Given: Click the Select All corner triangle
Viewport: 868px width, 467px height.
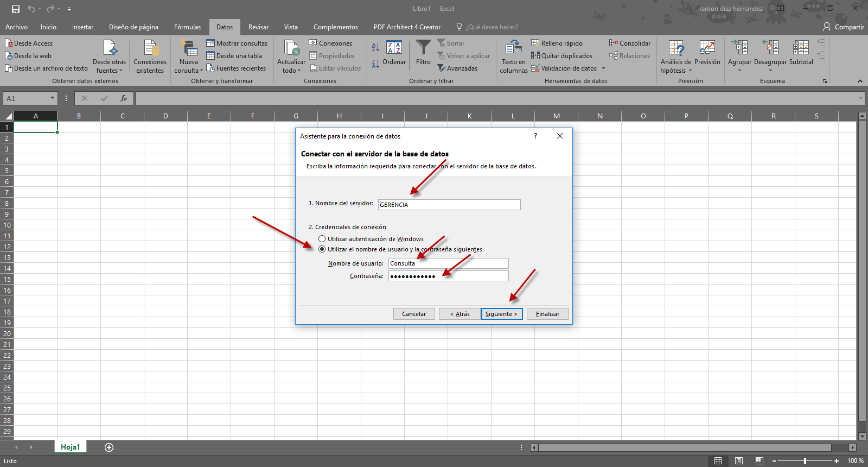Looking at the screenshot, I should 8,116.
